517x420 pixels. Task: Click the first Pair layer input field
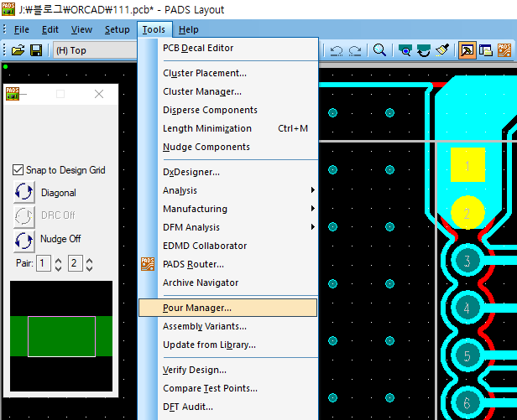pyautogui.click(x=44, y=263)
